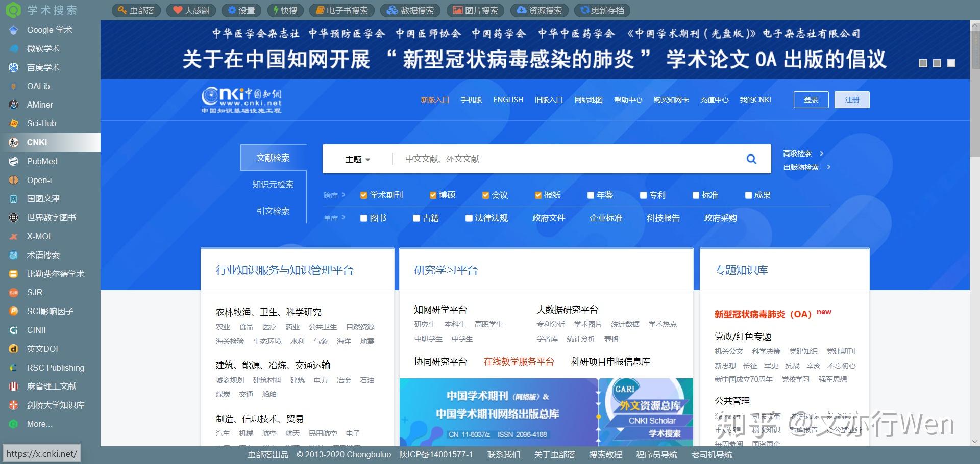980x464 pixels.
Task: Open the ENGLISH link
Action: tap(508, 100)
